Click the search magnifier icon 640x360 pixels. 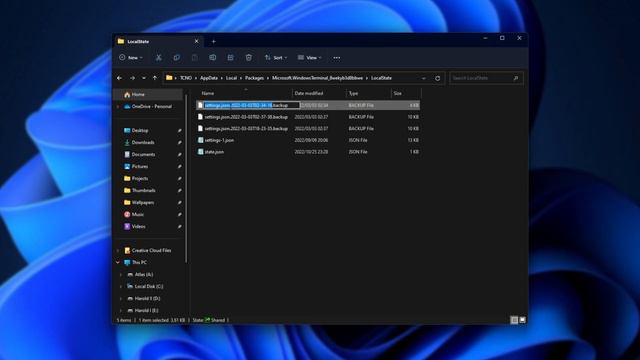(516, 78)
